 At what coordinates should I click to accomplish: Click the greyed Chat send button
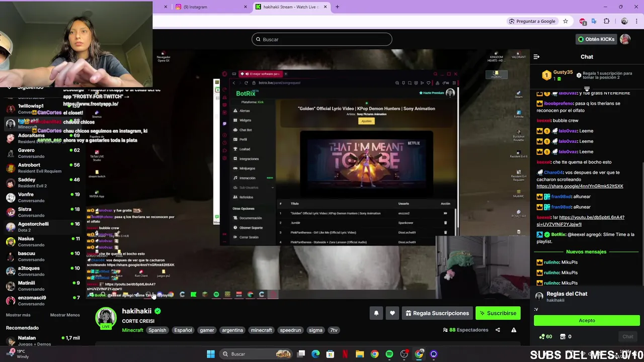628,336
